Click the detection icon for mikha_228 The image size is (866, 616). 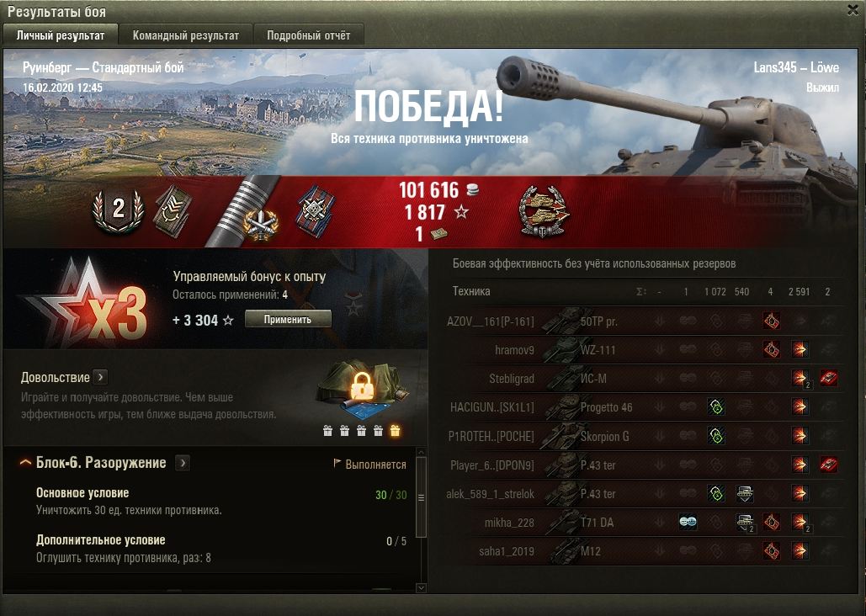point(688,522)
